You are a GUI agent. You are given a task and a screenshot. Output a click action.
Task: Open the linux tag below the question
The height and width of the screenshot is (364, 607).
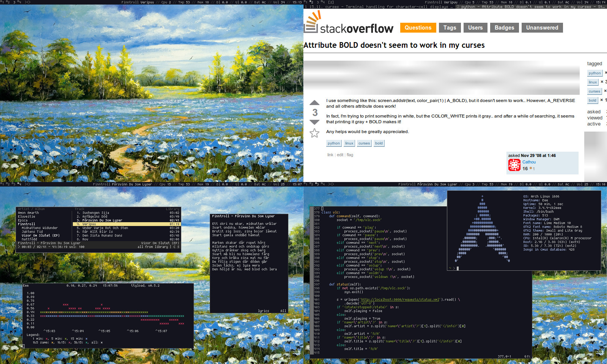pos(349,143)
